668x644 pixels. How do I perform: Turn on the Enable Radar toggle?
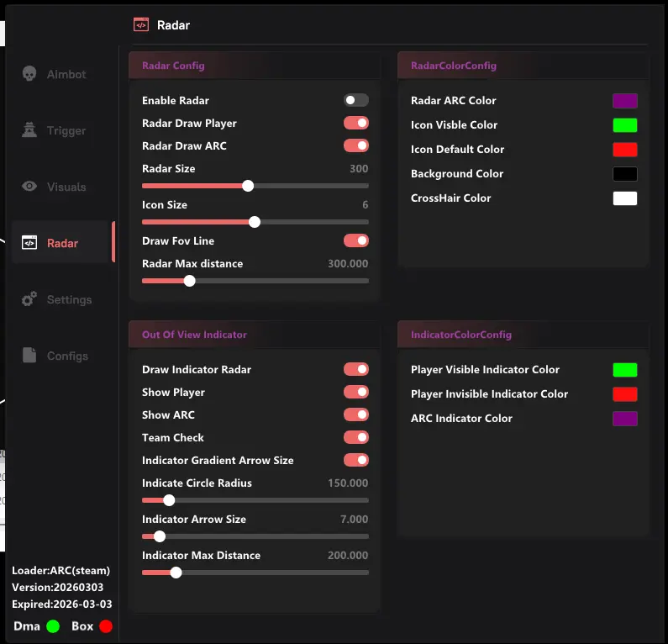coord(356,100)
